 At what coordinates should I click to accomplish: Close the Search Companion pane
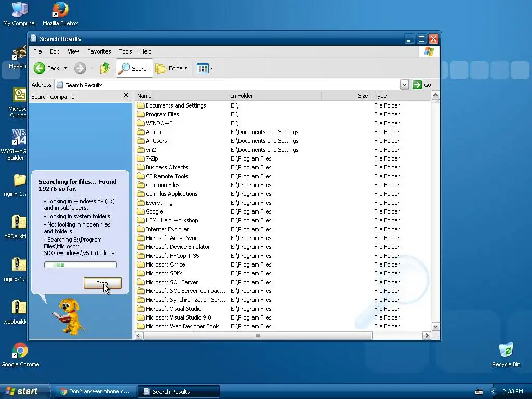tap(126, 95)
